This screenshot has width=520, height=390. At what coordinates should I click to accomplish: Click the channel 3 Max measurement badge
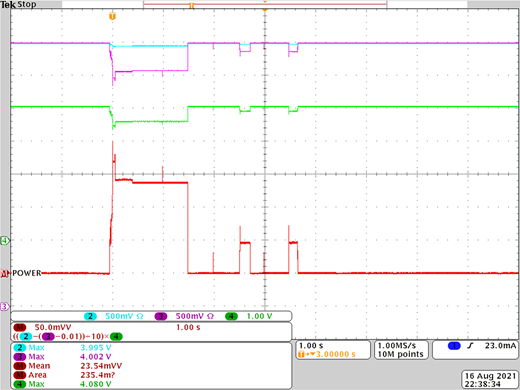[20, 357]
